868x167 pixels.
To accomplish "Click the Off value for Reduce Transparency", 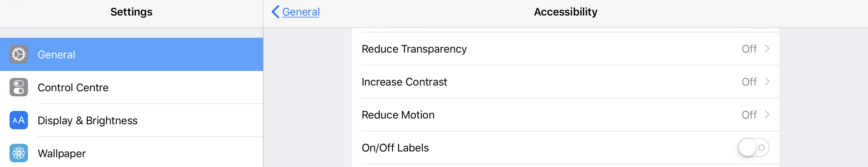I will (749, 49).
